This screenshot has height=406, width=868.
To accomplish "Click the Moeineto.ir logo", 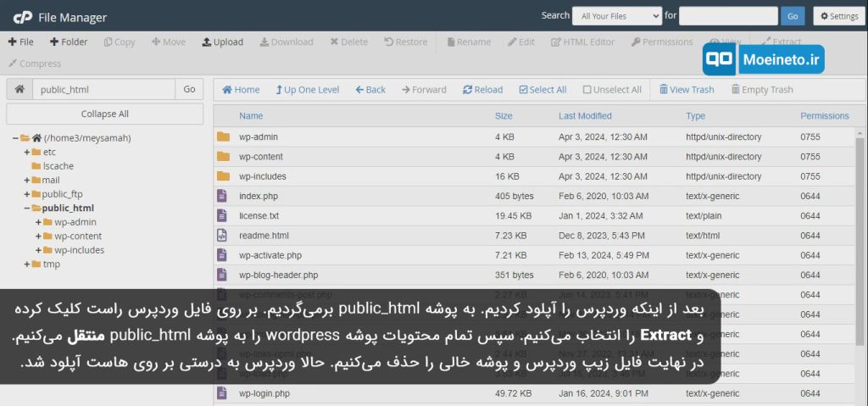I will [x=764, y=60].
